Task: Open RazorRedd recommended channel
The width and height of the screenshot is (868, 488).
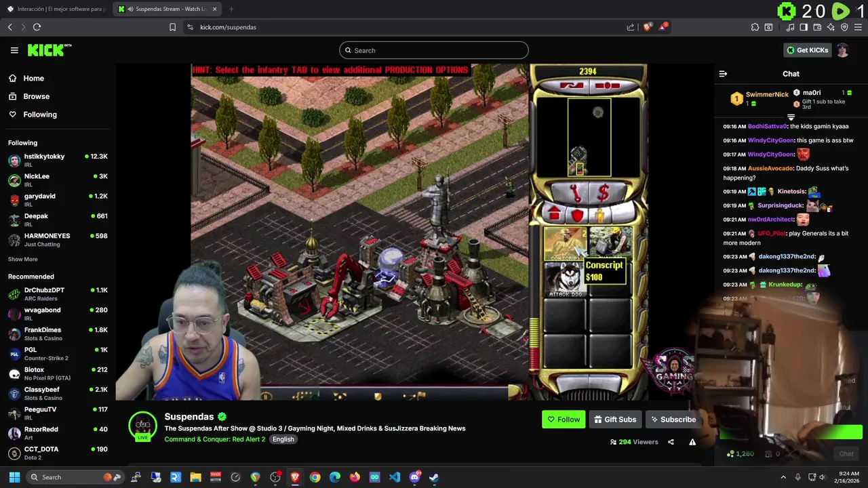Action: [58, 433]
